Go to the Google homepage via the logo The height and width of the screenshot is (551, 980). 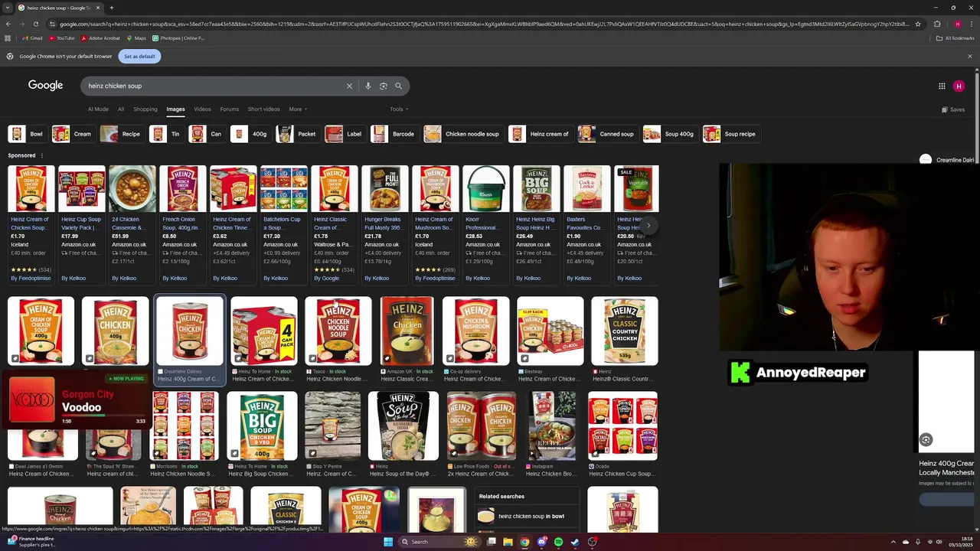click(45, 85)
